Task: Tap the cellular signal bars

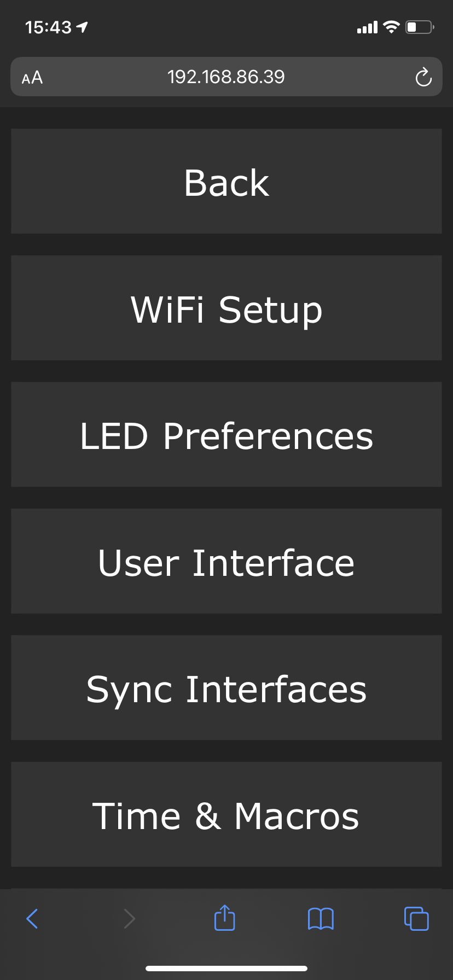Action: [367, 27]
